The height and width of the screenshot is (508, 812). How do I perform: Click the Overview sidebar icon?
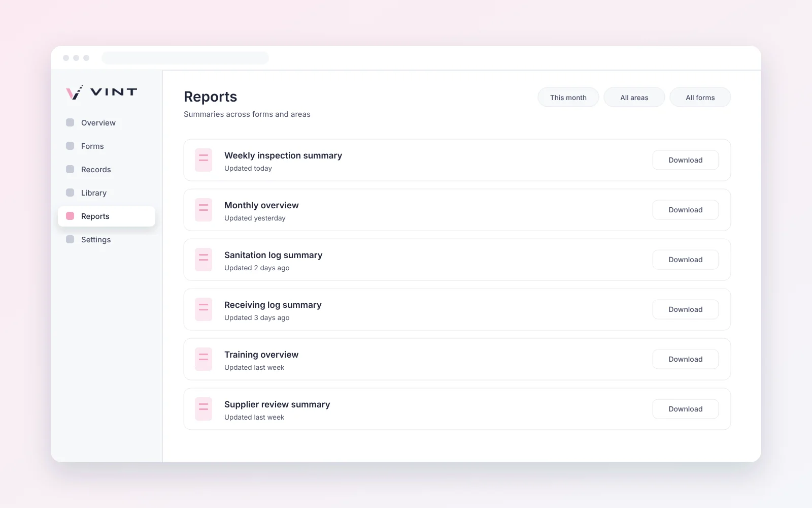[x=70, y=122]
